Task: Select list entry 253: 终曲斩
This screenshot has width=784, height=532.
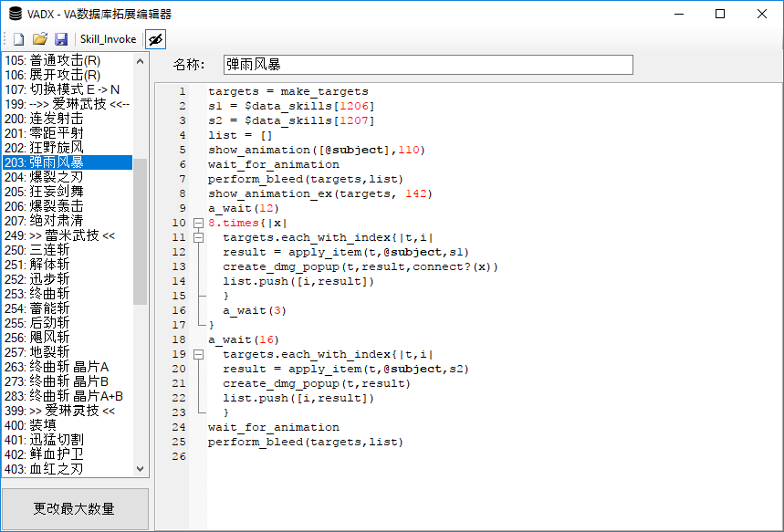Action: click(x=68, y=294)
